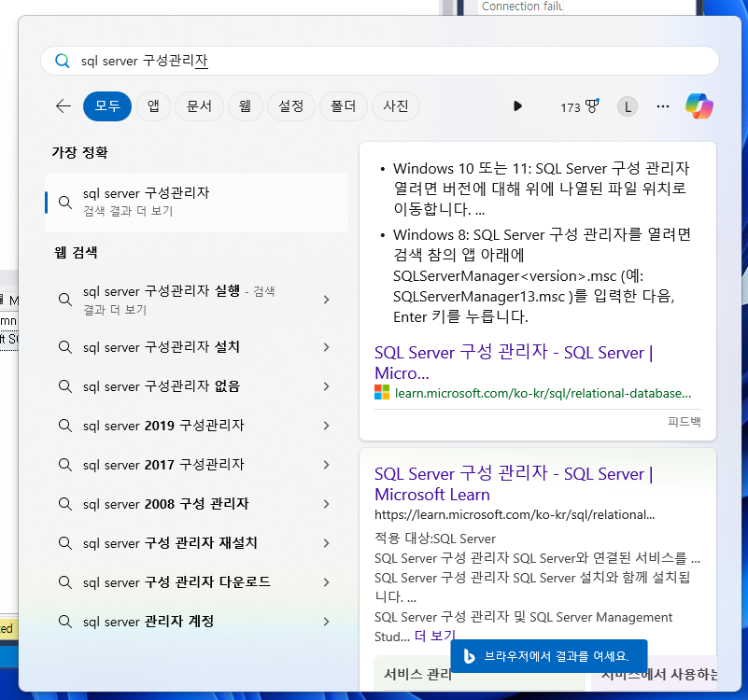Viewport: 748px width, 700px height.
Task: Click inside the search input field
Action: (374, 60)
